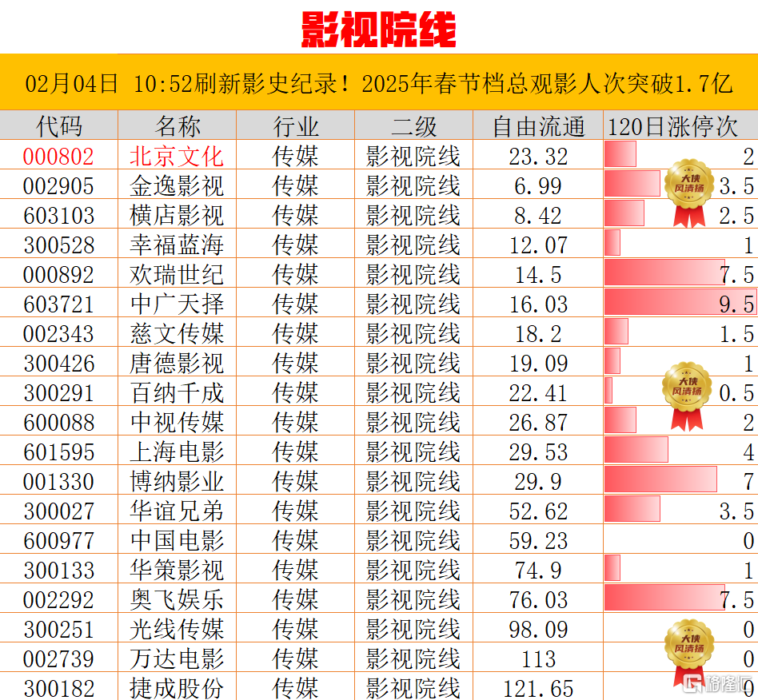The width and height of the screenshot is (758, 700).
Task: Click stock name 横店影视
Action: click(177, 216)
